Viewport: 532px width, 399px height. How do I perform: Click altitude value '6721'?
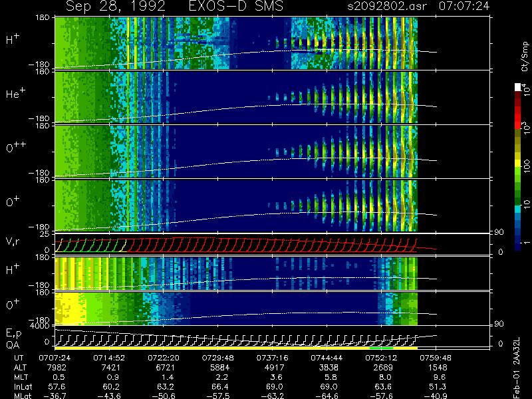tap(165, 368)
